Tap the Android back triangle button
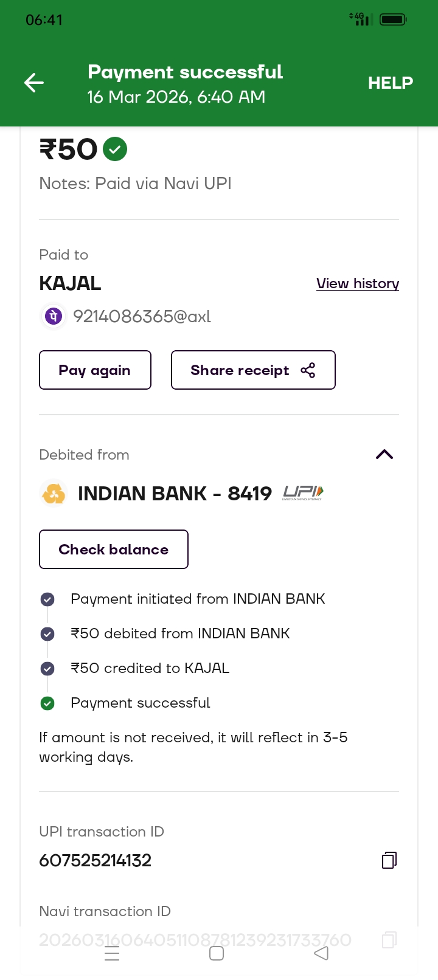438x980 pixels. pyautogui.click(x=321, y=953)
